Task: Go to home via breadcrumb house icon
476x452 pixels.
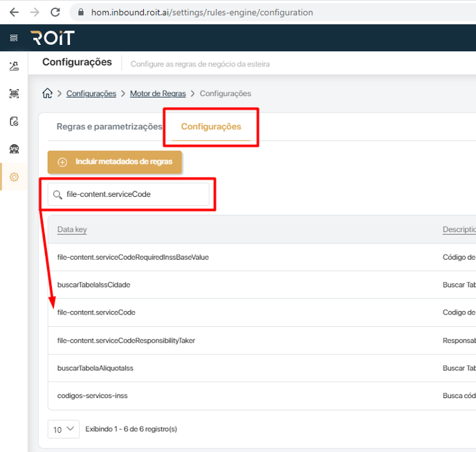Action: pos(47,93)
